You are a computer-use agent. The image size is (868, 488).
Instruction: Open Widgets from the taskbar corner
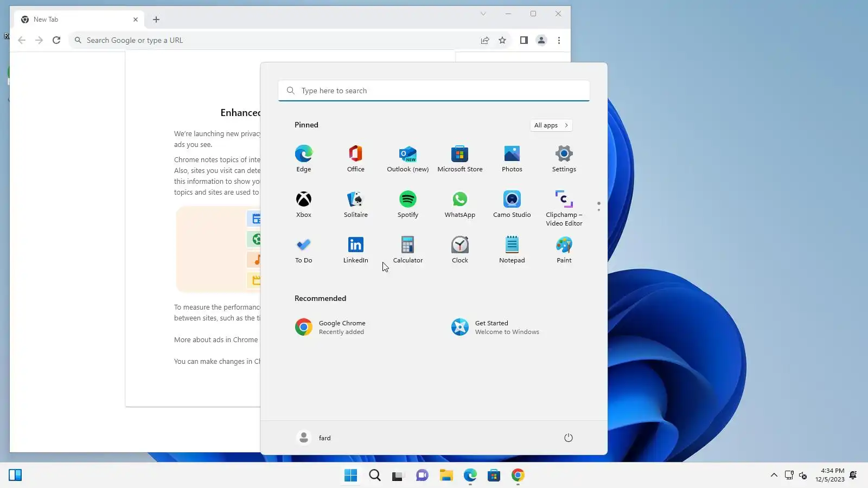15,476
